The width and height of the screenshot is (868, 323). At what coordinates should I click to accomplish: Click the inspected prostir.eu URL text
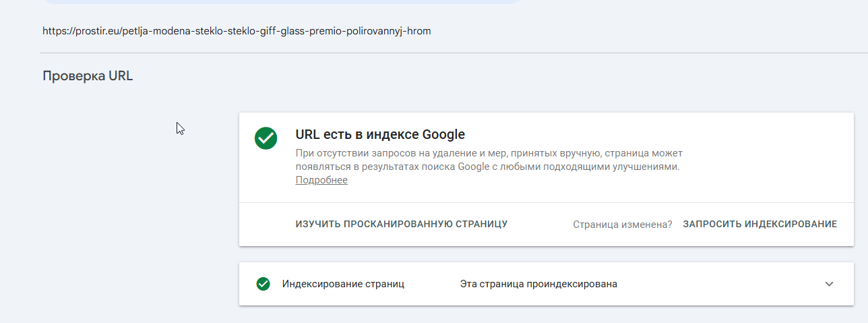point(236,31)
